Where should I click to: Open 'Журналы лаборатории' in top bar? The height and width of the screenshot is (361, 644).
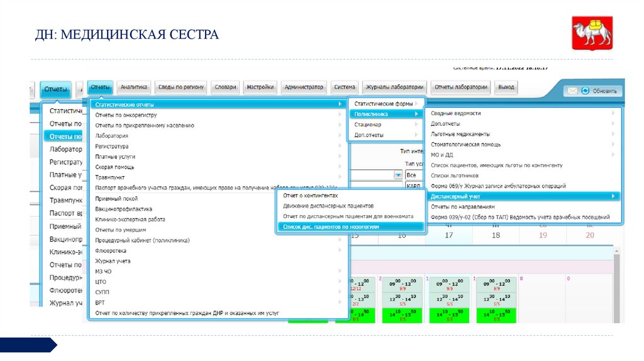[x=395, y=87]
